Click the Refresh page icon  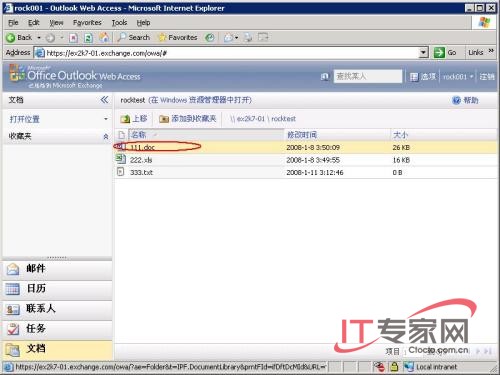(x=88, y=38)
